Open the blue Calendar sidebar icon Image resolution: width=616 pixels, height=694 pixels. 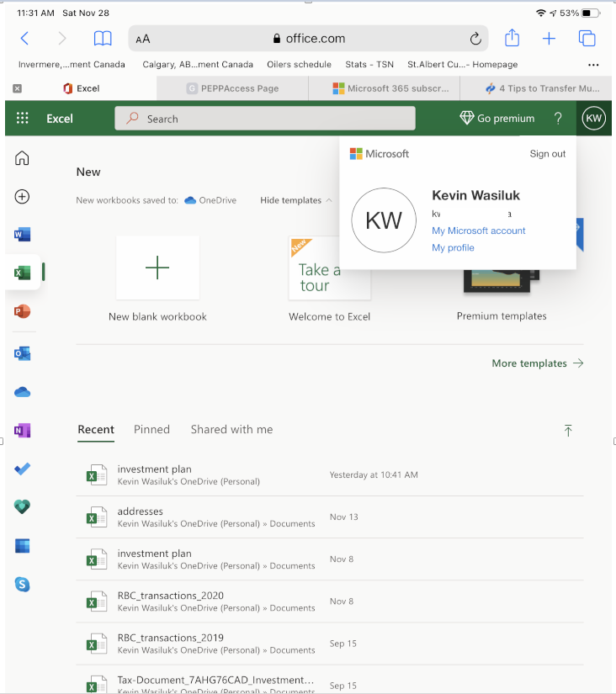[x=22, y=546]
